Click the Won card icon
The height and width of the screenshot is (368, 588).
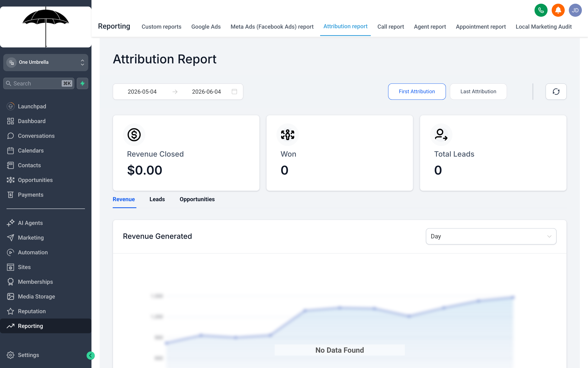287,135
